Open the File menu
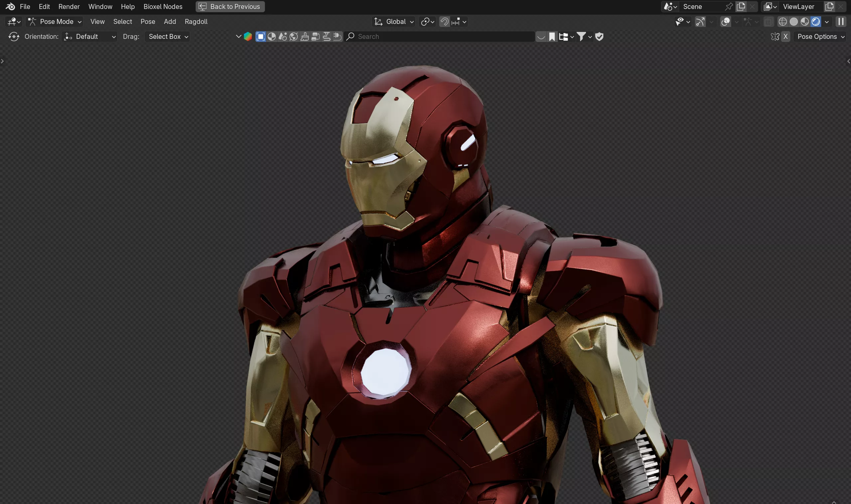 coord(25,6)
